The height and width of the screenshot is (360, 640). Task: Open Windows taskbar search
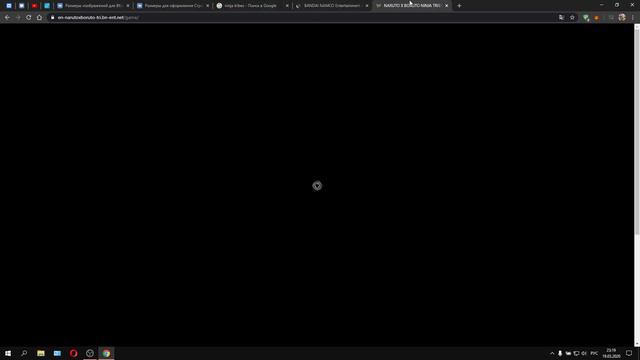pos(24,353)
